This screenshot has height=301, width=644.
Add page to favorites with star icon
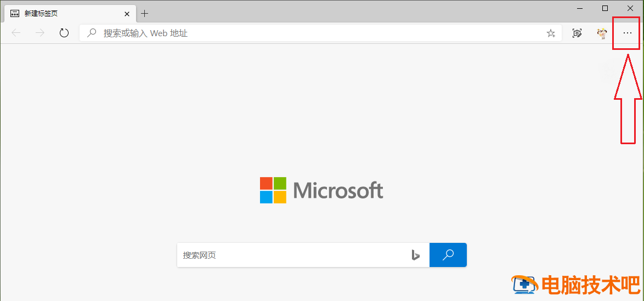[x=551, y=33]
